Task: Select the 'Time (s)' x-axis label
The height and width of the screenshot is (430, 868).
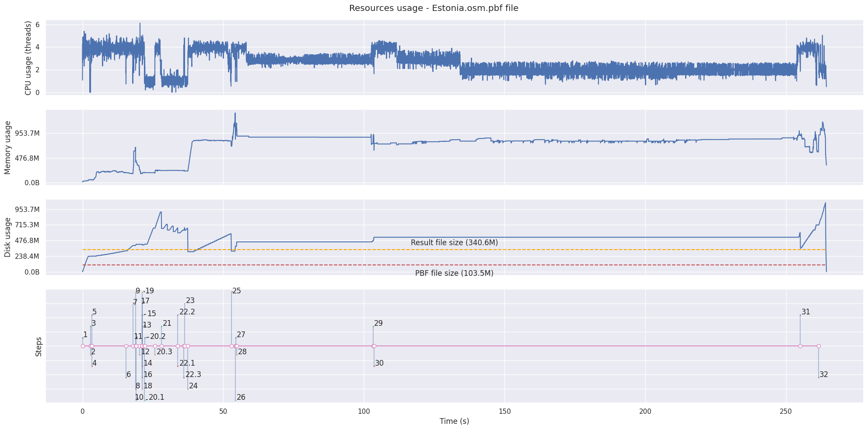Action: (x=454, y=421)
